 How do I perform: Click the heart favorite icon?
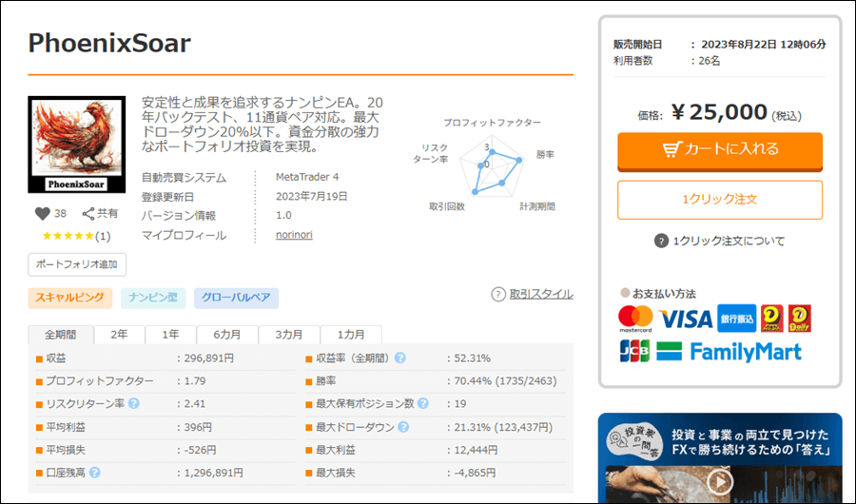click(42, 214)
